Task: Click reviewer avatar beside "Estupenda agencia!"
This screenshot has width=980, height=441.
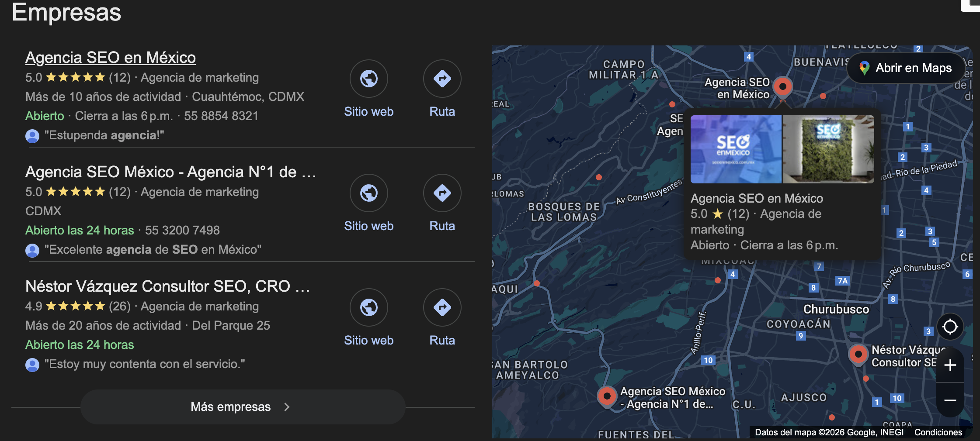Action: (32, 136)
